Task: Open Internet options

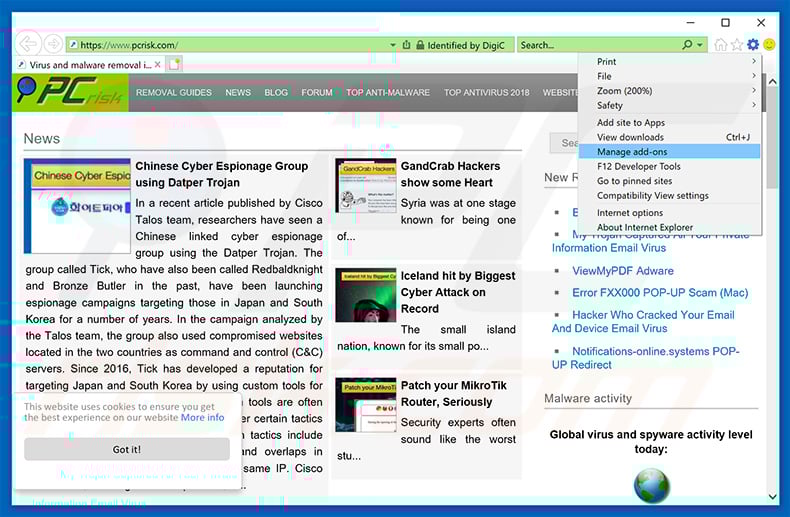Action: pyautogui.click(x=670, y=213)
